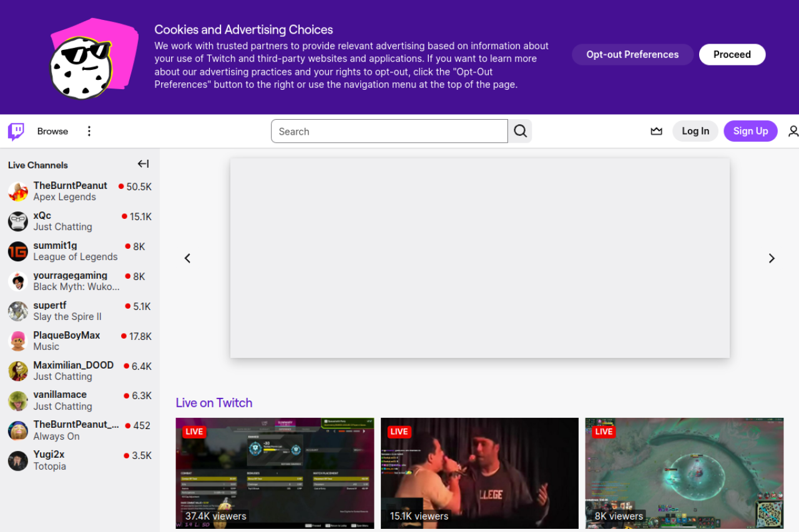Open the user profile icon

pyautogui.click(x=793, y=131)
